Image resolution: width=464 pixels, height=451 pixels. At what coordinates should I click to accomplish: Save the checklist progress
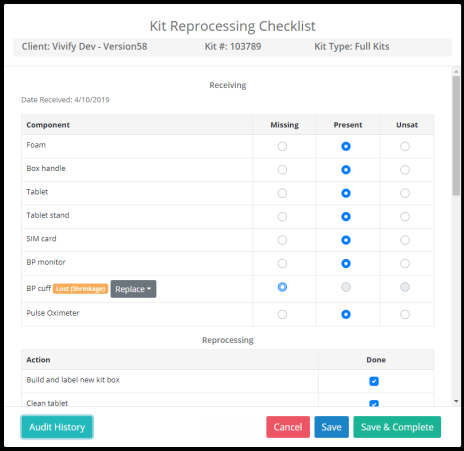click(x=331, y=427)
